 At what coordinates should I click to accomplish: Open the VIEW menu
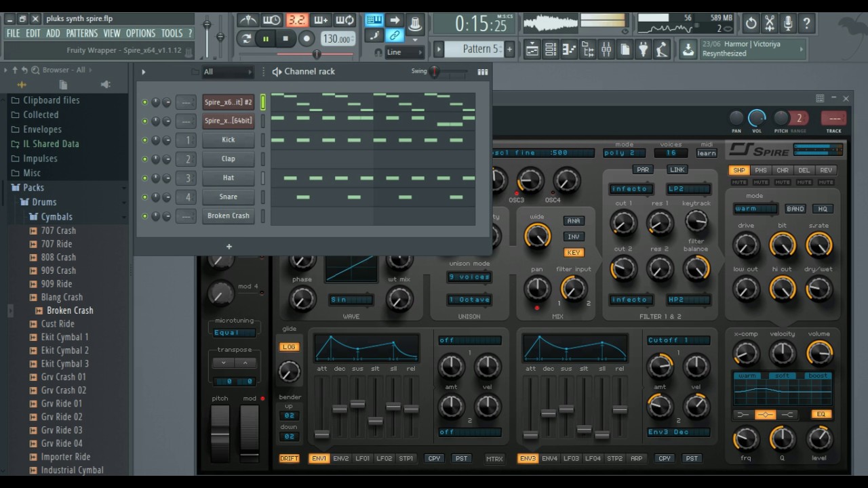click(x=112, y=33)
